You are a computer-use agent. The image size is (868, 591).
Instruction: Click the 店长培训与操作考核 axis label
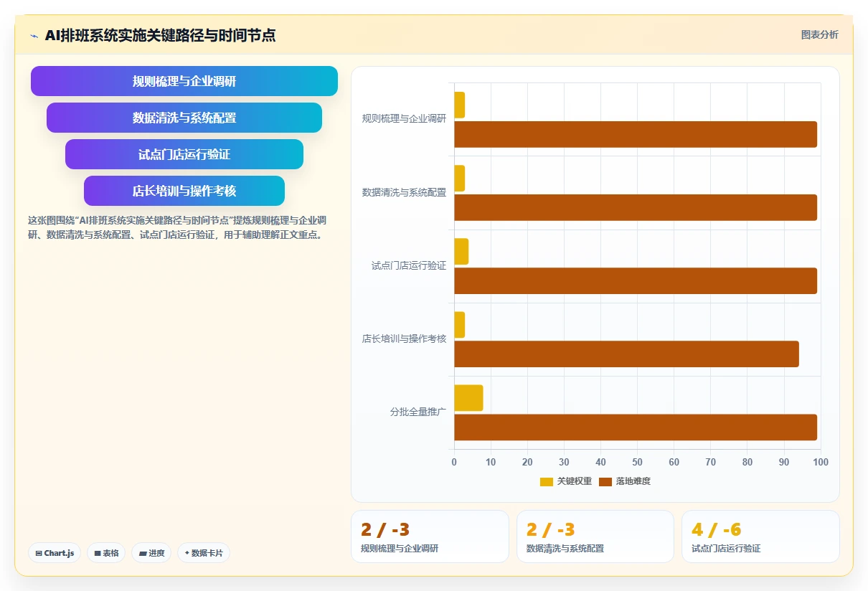(404, 339)
